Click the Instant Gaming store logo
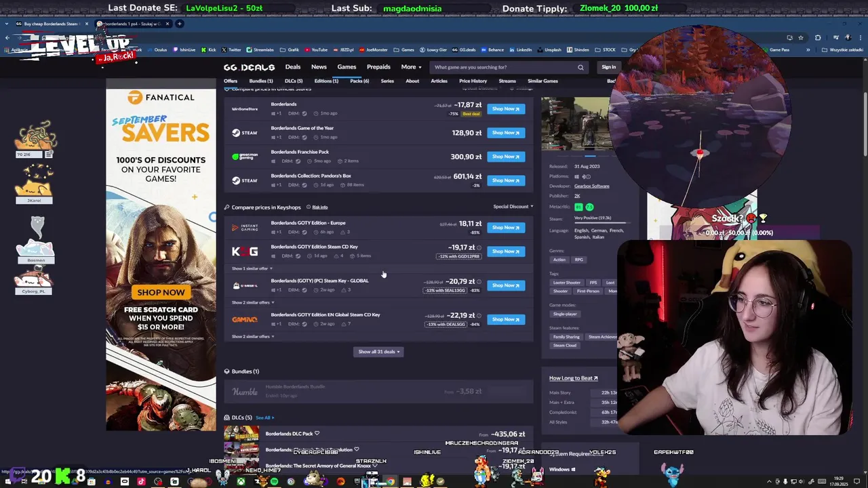This screenshot has width=868, height=488. coord(245,228)
